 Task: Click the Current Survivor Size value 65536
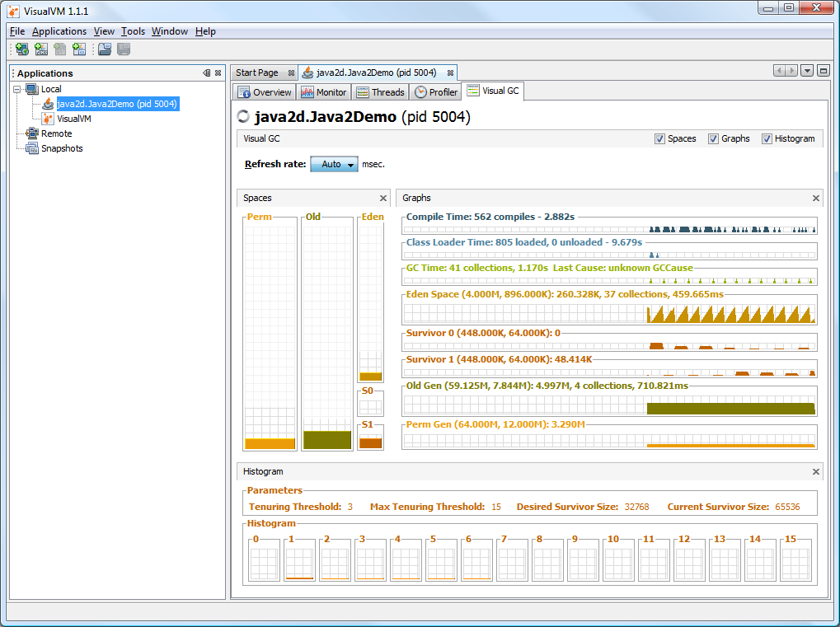[787, 507]
